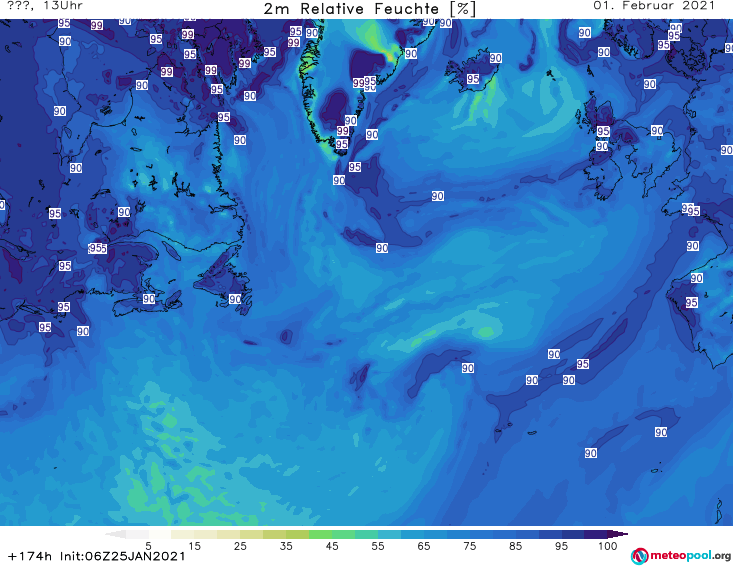Select the title '2m Relative Feuchte [%]'

369,9
